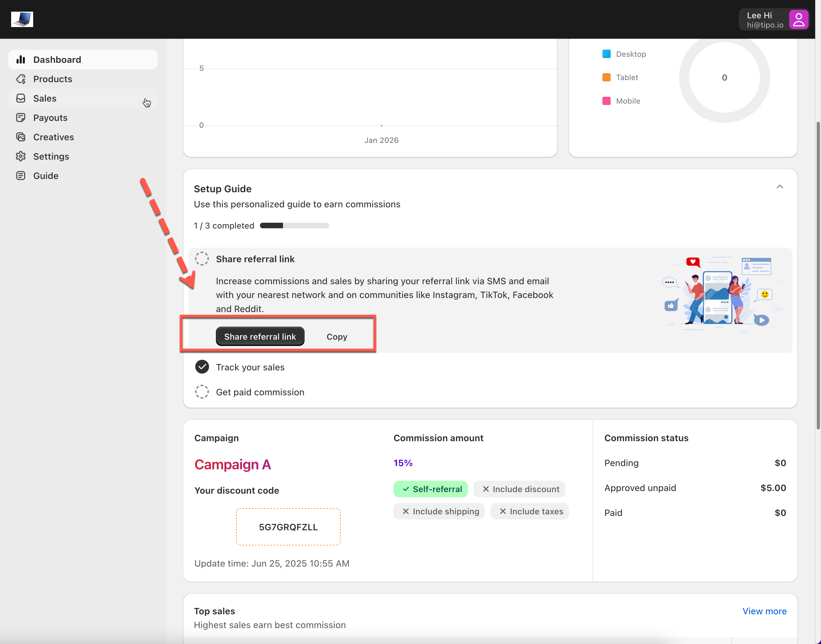Click the pink user avatar icon
Viewport: 821px width, 644px height.
[x=798, y=20]
